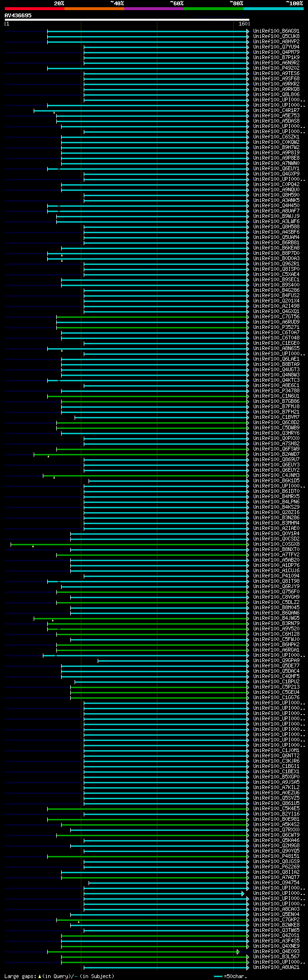308x980 pixels.
Task: Select label UniRef100_O94754
Action: coord(276,883)
